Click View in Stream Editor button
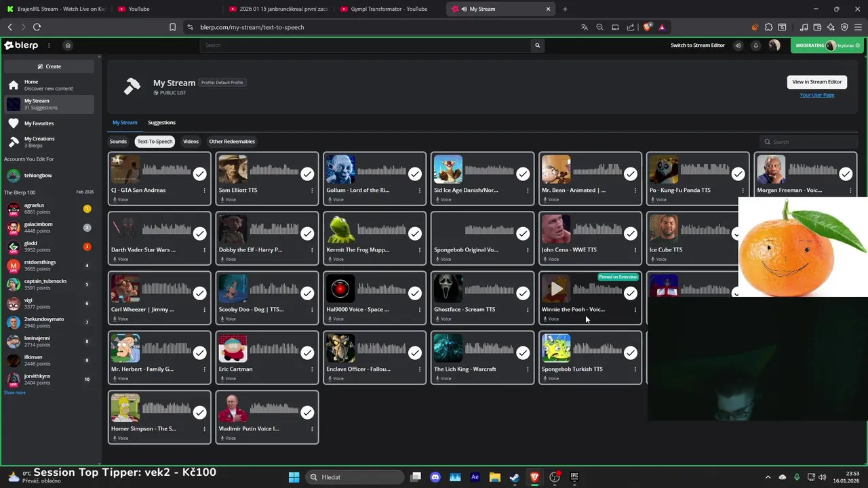 point(817,82)
